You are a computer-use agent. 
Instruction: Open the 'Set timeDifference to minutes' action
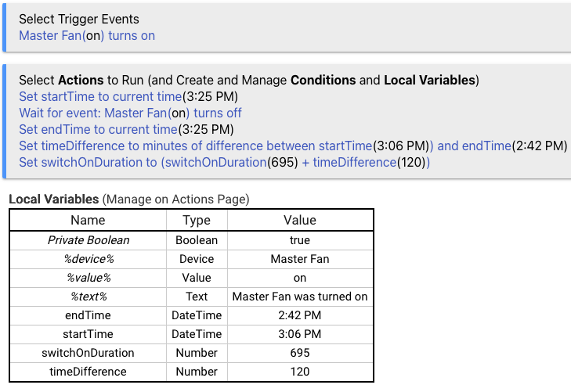tap(293, 146)
